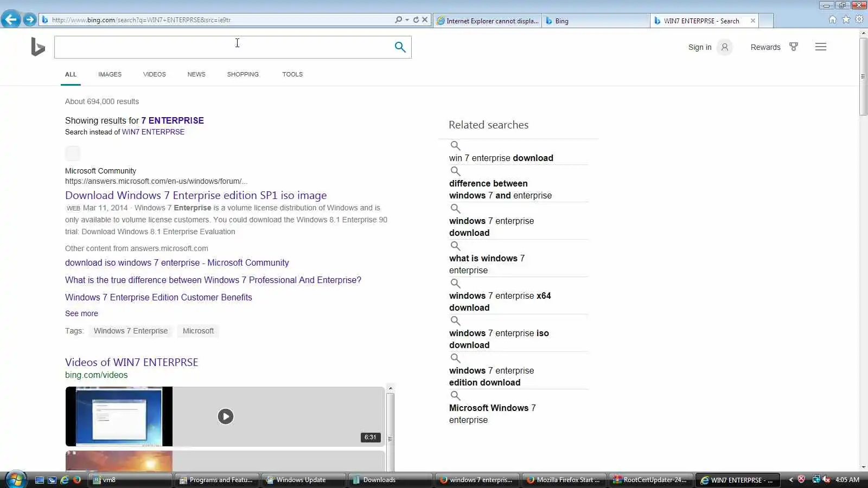The width and height of the screenshot is (868, 488).
Task: Open 'Videos of WIN7 ENTERPRSE' heading link
Action: point(132,362)
